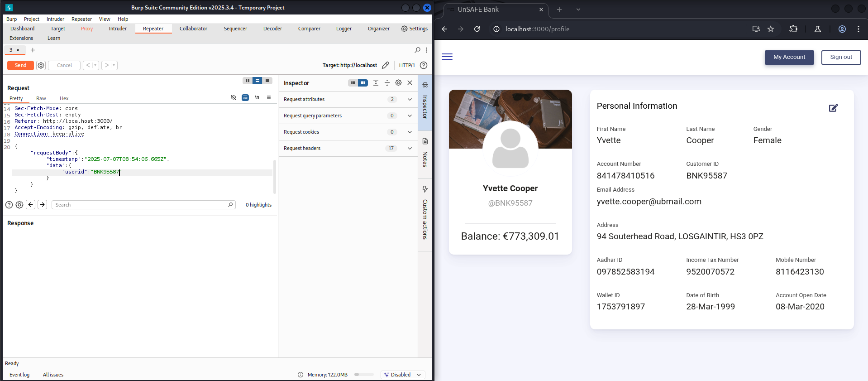
Task: Bookmark this page with the star icon
Action: pyautogui.click(x=770, y=29)
